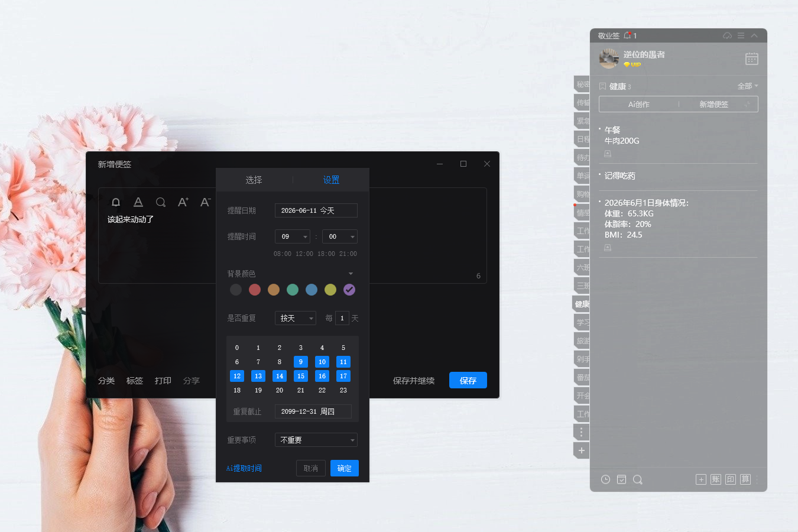
Task: Open the completed-items checkbox icon at panel bottom
Action: point(621,479)
